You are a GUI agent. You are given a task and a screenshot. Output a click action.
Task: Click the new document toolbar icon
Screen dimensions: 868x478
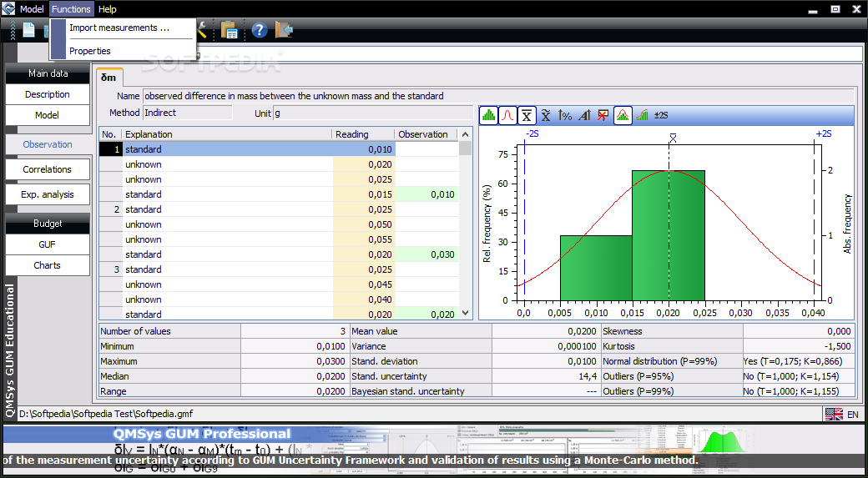[28, 30]
